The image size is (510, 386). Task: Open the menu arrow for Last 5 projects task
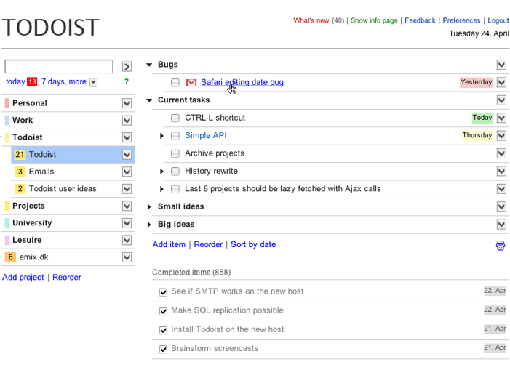point(501,189)
